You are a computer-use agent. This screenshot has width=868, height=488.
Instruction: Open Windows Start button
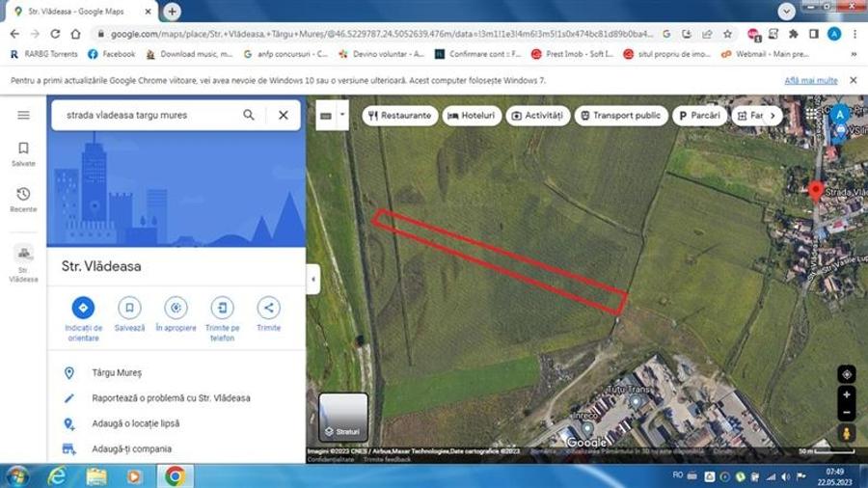point(16,475)
